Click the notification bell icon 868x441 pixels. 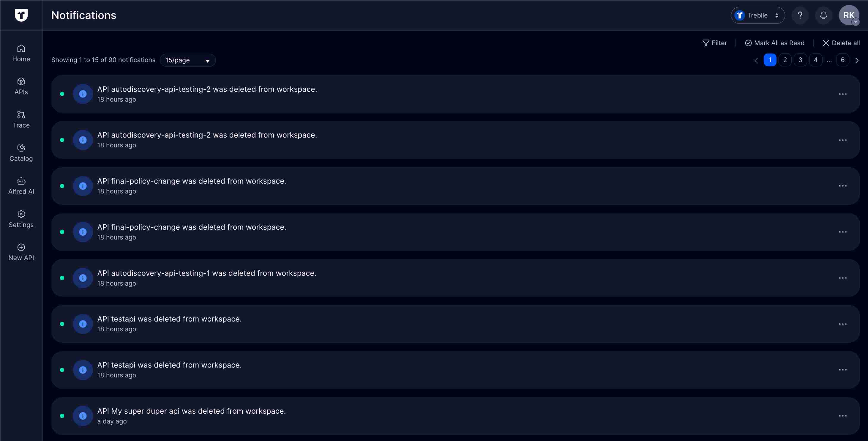tap(823, 15)
